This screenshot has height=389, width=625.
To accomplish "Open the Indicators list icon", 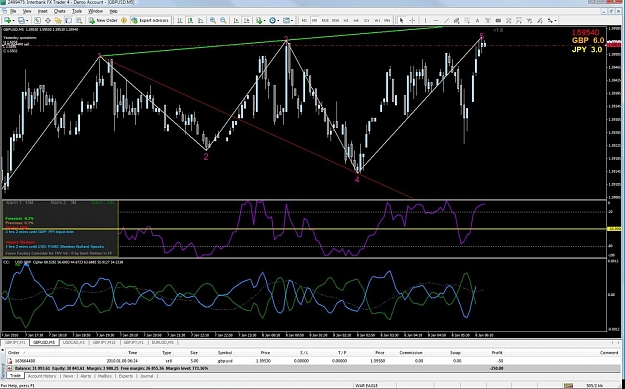I will (259, 20).
